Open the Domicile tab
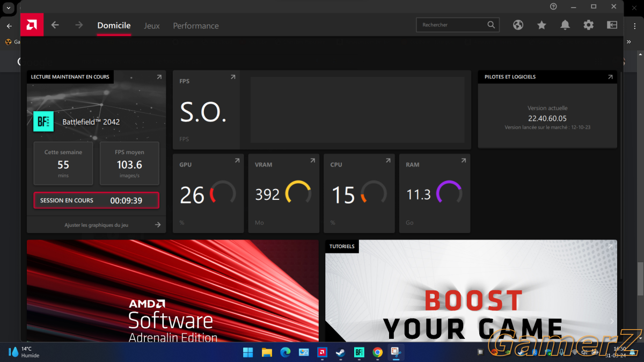Image resolution: width=644 pixels, height=362 pixels. (x=114, y=26)
